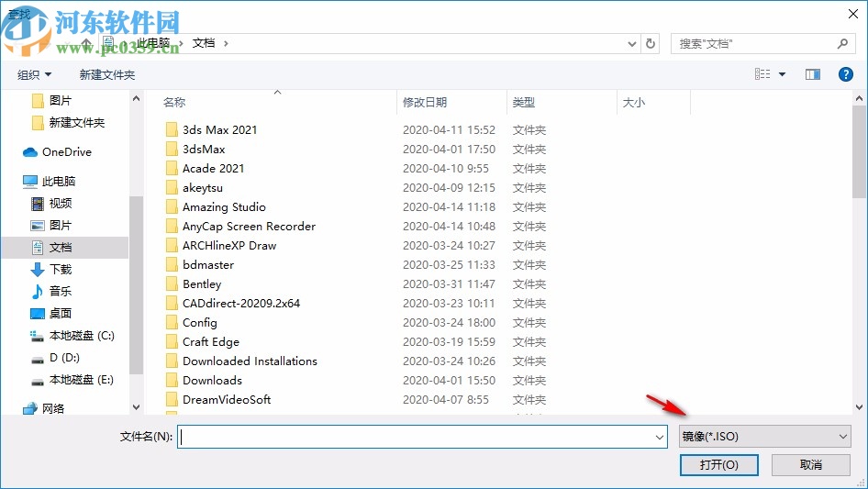The height and width of the screenshot is (489, 868).
Task: Close the dialog with X button
Action: 853,14
